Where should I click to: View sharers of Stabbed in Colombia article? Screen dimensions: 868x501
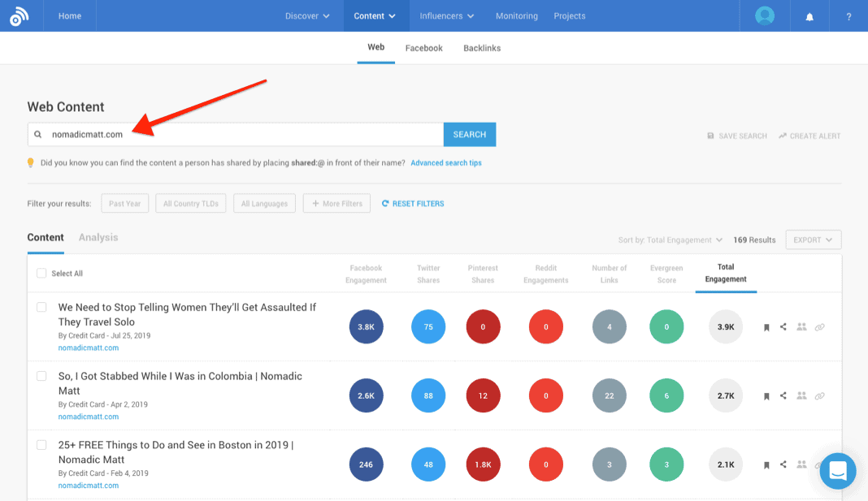click(x=801, y=395)
